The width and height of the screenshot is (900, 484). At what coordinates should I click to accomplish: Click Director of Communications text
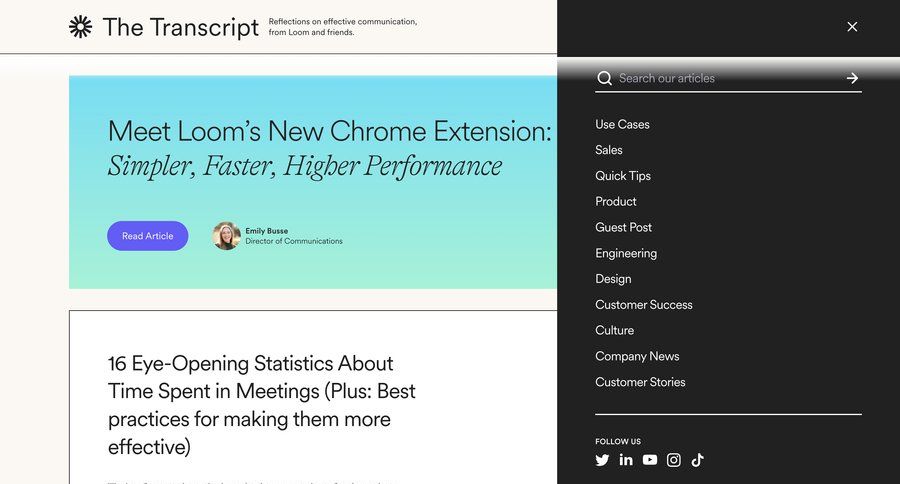pos(294,241)
